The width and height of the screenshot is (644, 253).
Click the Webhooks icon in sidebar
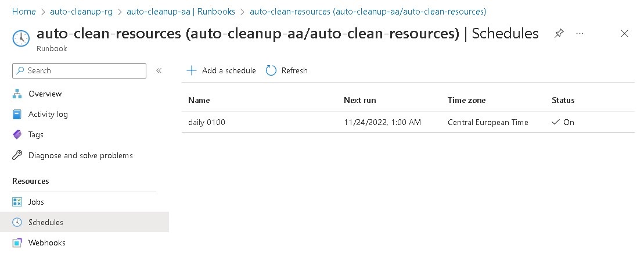17,243
